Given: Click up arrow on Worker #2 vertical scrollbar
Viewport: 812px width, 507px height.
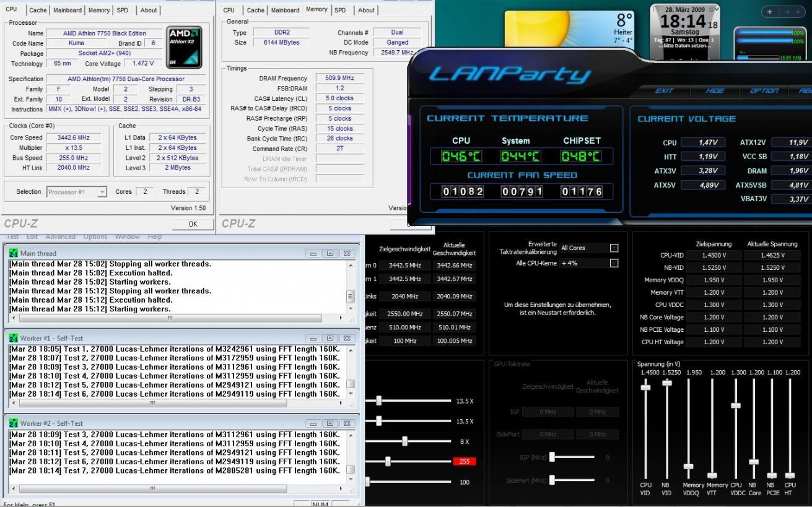Looking at the screenshot, I should 351,435.
